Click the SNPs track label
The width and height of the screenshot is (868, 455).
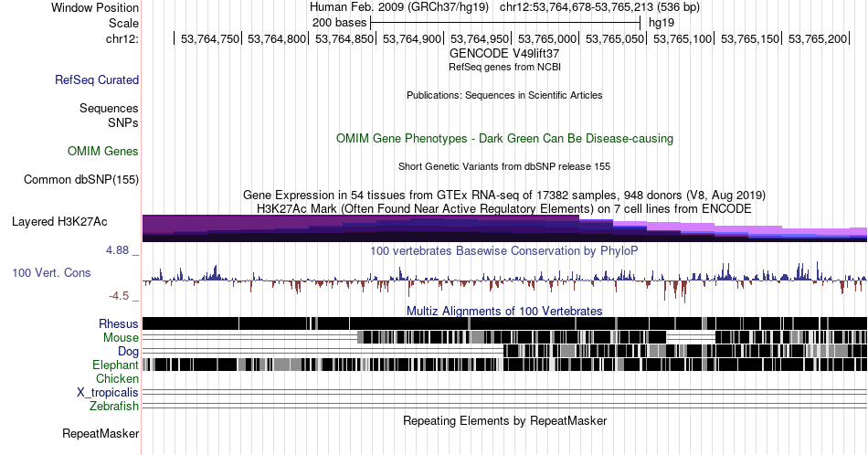tap(123, 122)
